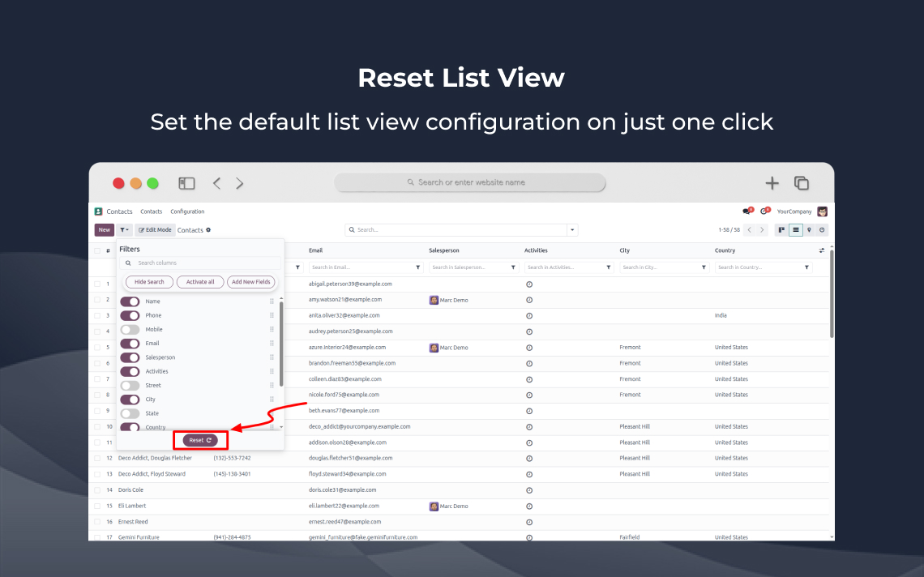The width and height of the screenshot is (924, 577).
Task: Click the New button
Action: pyautogui.click(x=105, y=230)
